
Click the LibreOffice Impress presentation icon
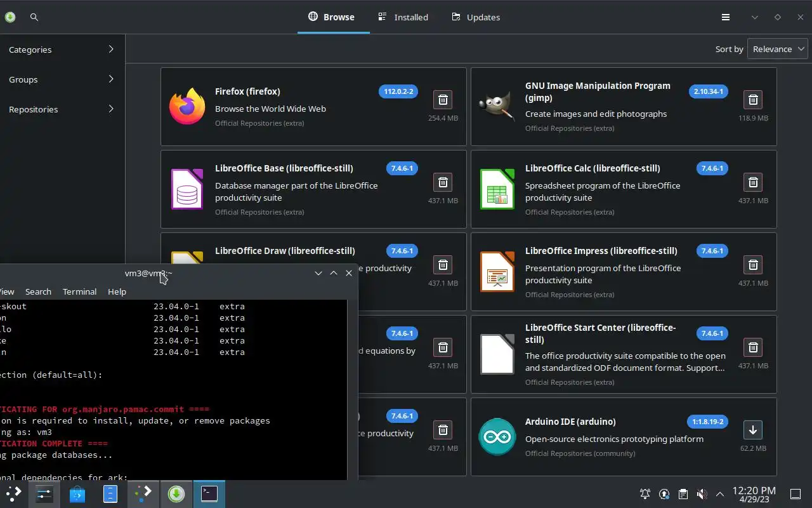point(497,272)
